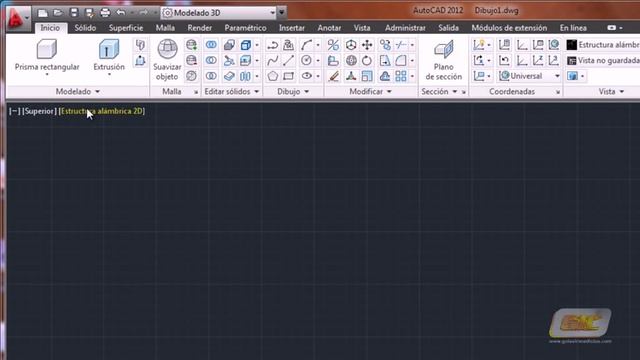Screen dimensions: 640x360
Task: Expand the Sección panel title
Action: 439,91
